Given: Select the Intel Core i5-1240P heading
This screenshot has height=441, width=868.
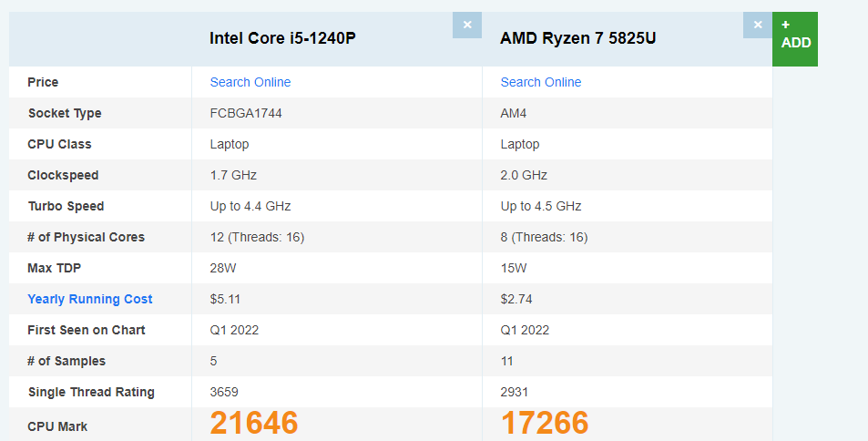Looking at the screenshot, I should click(282, 38).
